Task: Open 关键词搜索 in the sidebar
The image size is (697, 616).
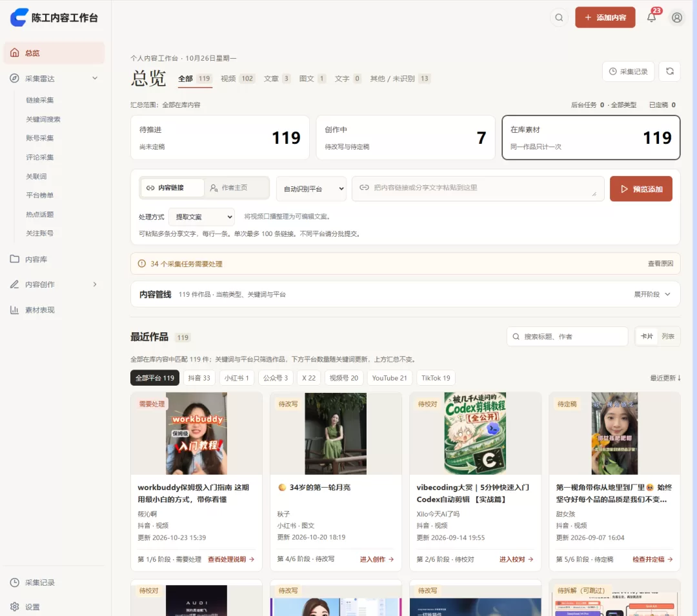Action: [43, 119]
